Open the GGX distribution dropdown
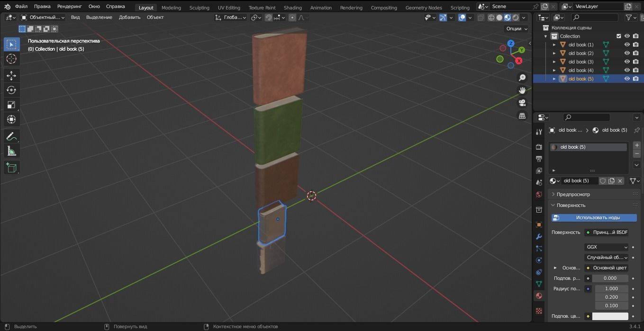Image resolution: width=644 pixels, height=331 pixels. click(x=606, y=247)
